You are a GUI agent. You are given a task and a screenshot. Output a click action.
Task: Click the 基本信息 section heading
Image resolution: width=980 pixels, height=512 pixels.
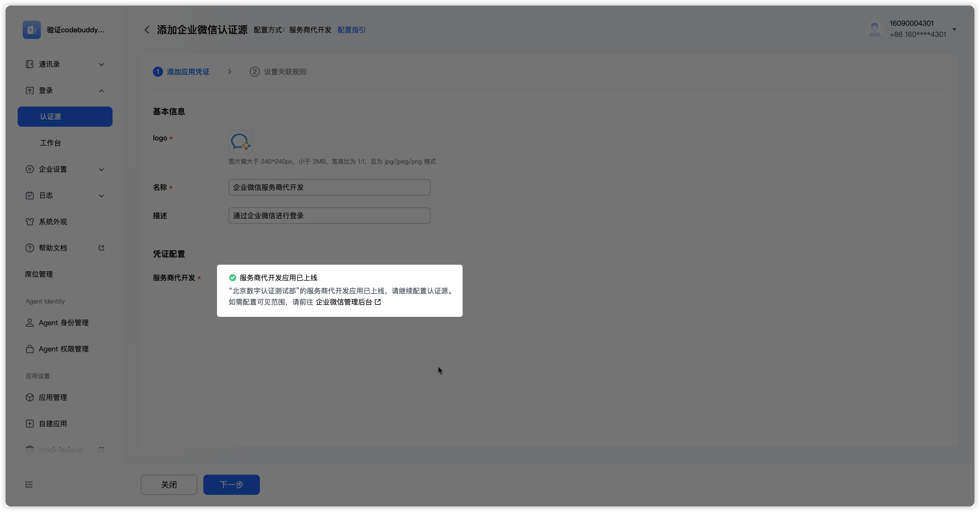[x=169, y=112]
